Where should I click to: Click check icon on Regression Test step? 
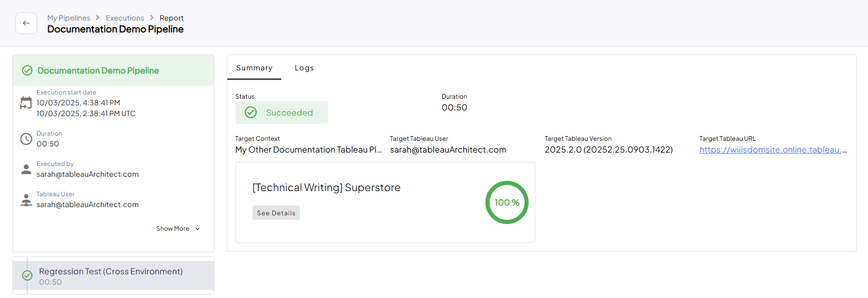(x=27, y=276)
